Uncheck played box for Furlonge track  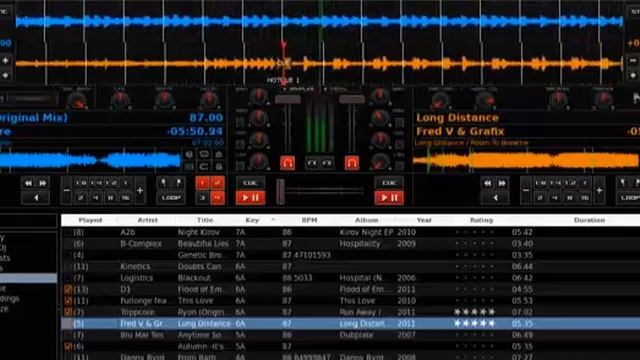[x=68, y=301]
